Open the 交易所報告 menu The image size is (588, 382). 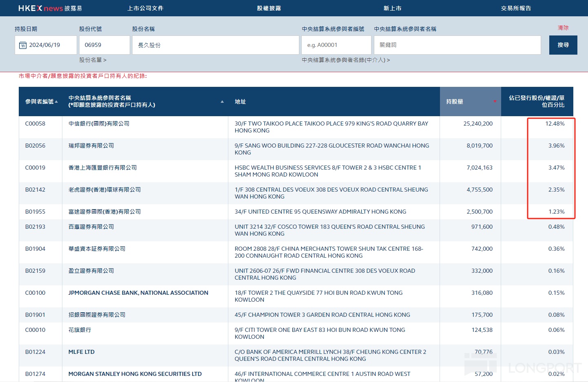[x=516, y=8]
